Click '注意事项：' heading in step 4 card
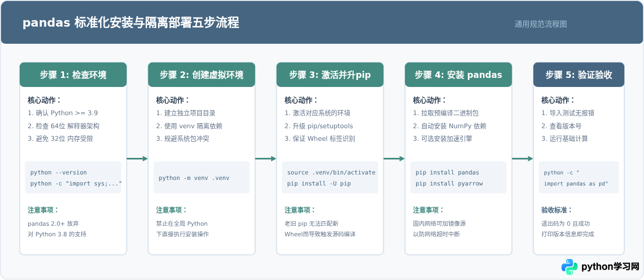The height and width of the screenshot is (280, 644). tap(429, 210)
